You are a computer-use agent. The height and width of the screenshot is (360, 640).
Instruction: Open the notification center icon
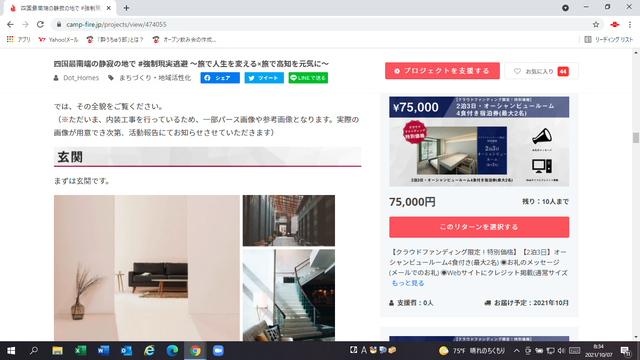coord(626,351)
